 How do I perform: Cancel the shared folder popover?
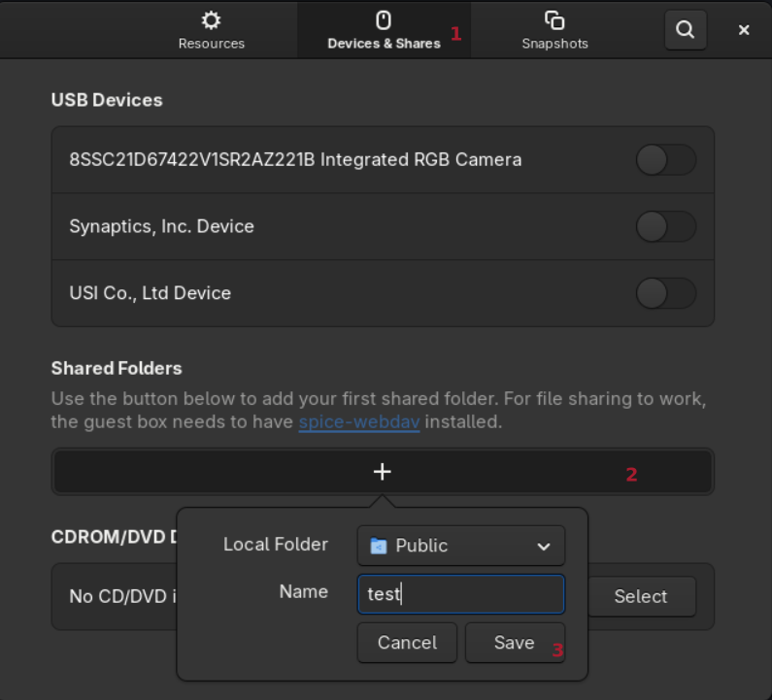pyautogui.click(x=407, y=643)
